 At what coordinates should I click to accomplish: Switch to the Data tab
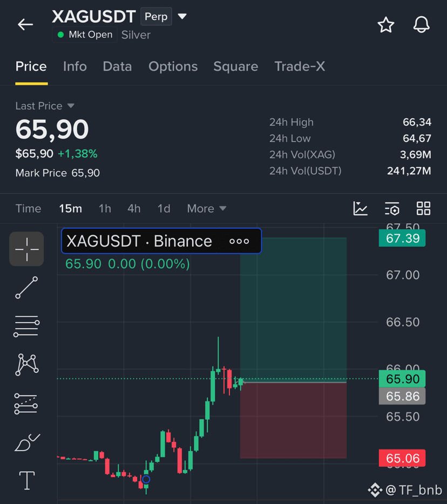pos(117,66)
